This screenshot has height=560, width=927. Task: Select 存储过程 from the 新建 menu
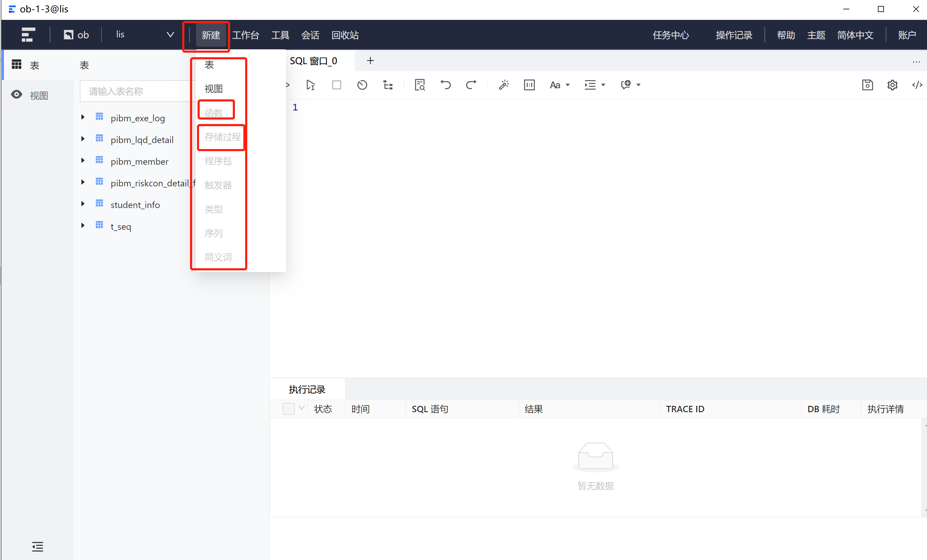[x=222, y=137]
